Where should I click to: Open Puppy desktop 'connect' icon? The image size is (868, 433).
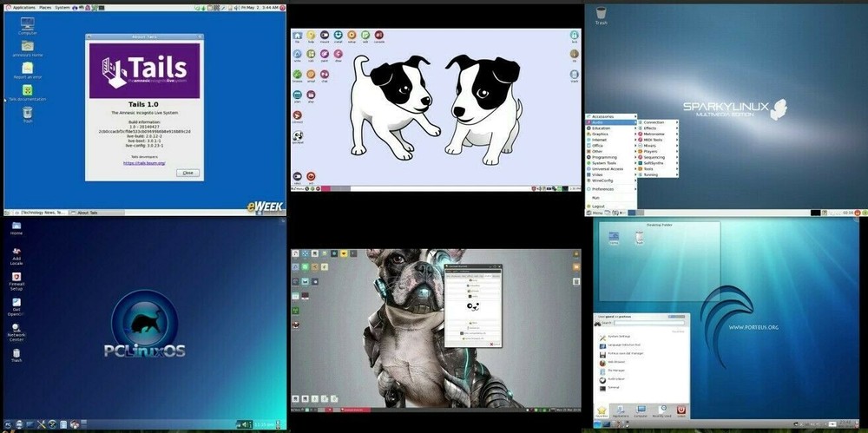pos(297,115)
